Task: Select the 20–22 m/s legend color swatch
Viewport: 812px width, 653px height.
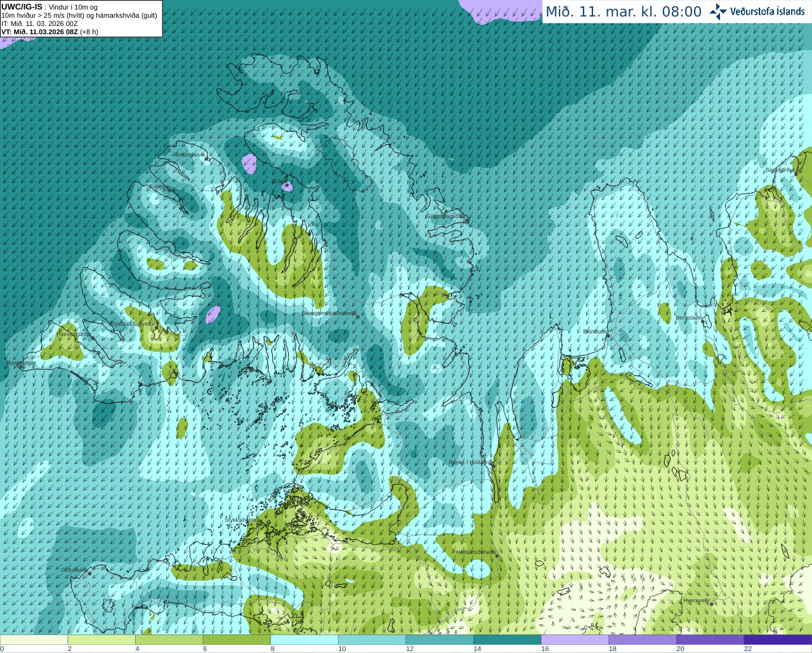Action: coord(710,639)
